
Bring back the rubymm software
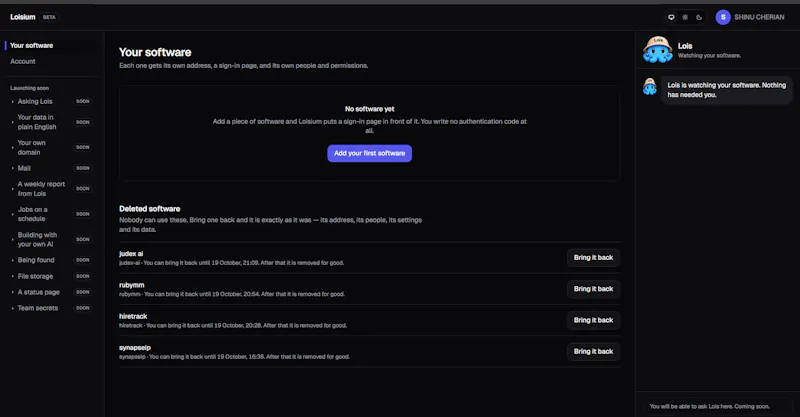[593, 289]
